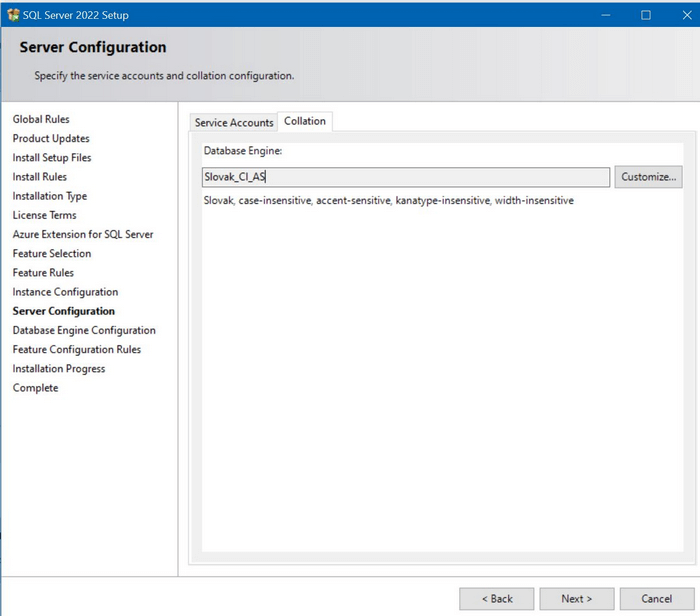Click Feature Selection in the sidebar
Screen dimensions: 700x616
coord(52,253)
